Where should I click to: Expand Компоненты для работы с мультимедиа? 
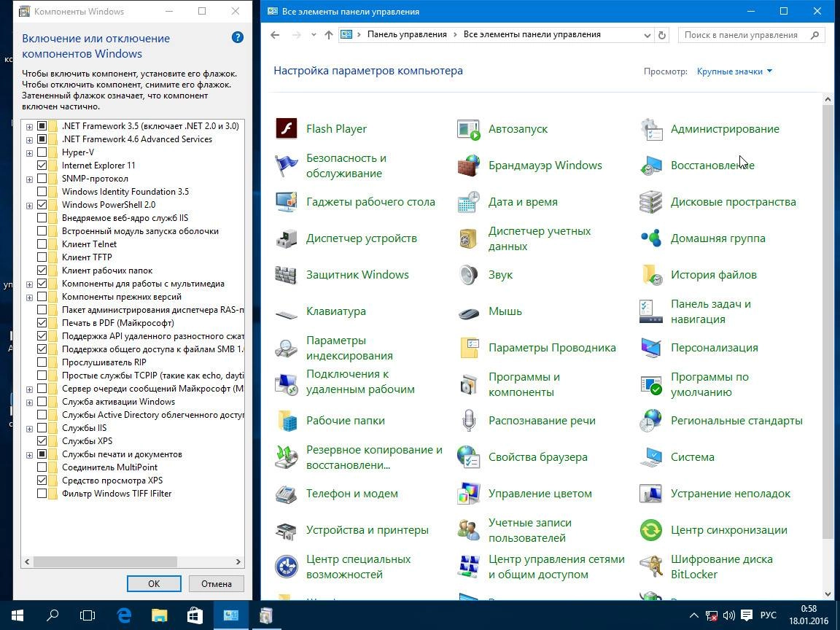pos(29,284)
